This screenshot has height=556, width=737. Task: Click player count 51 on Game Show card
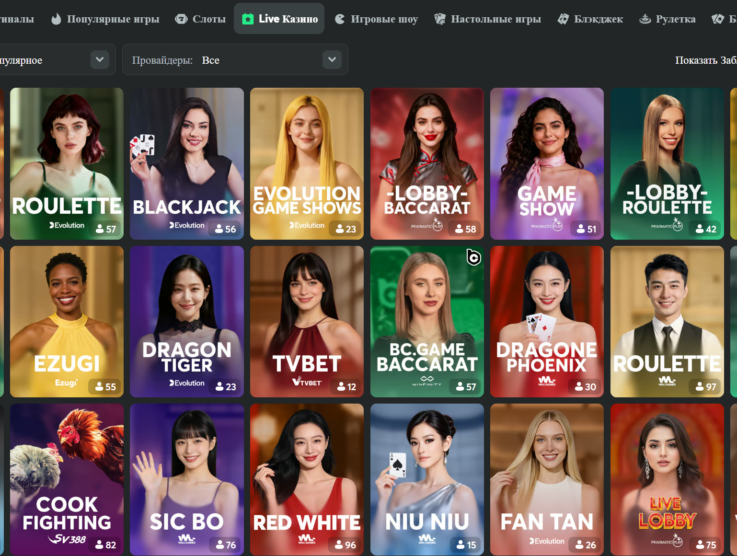pos(586,229)
